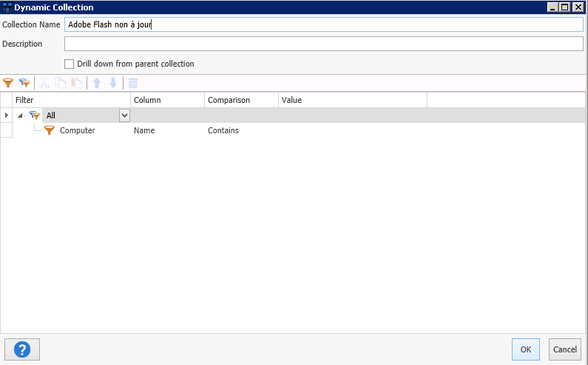Viewport: 588px width, 365px height.
Task: Click the group filter icon beside All
Action: 35,115
